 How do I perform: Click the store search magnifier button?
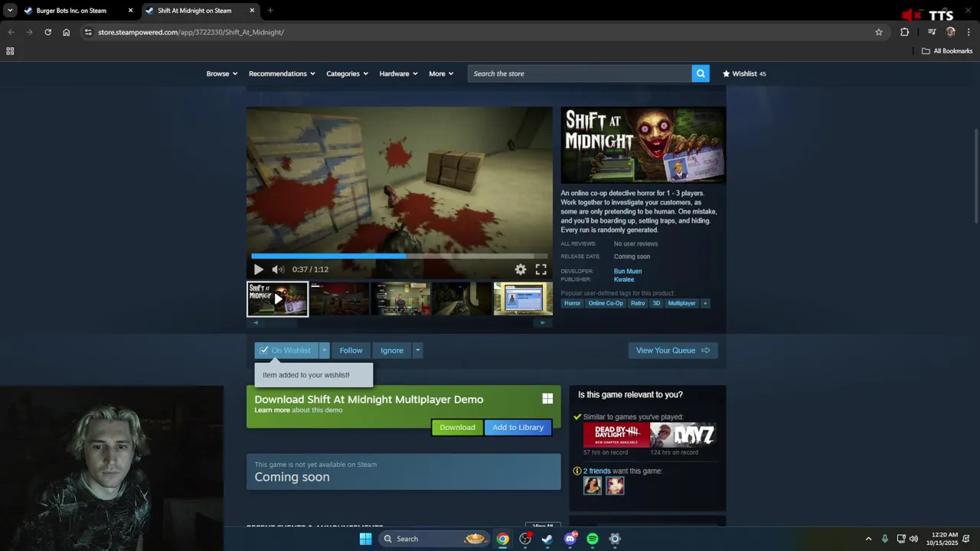pyautogui.click(x=701, y=73)
